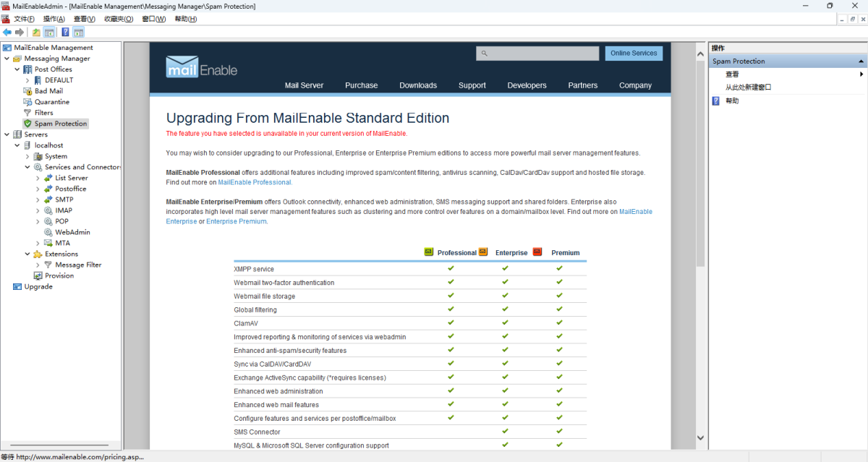868x462 pixels.
Task: Collapse the Services and Connectors node
Action: 27,167
